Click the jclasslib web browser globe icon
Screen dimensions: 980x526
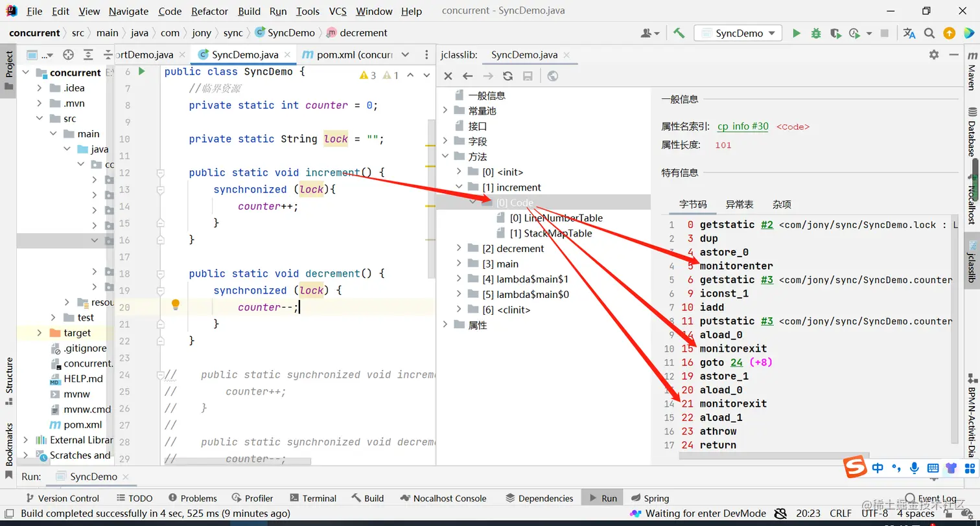pos(552,76)
